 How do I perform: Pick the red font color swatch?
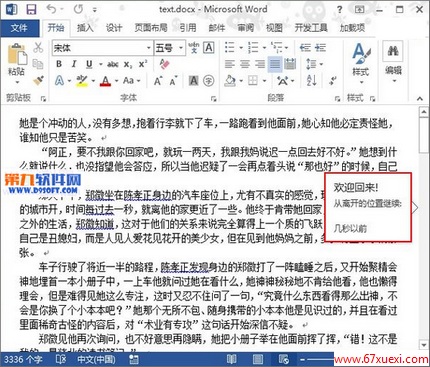pos(106,81)
